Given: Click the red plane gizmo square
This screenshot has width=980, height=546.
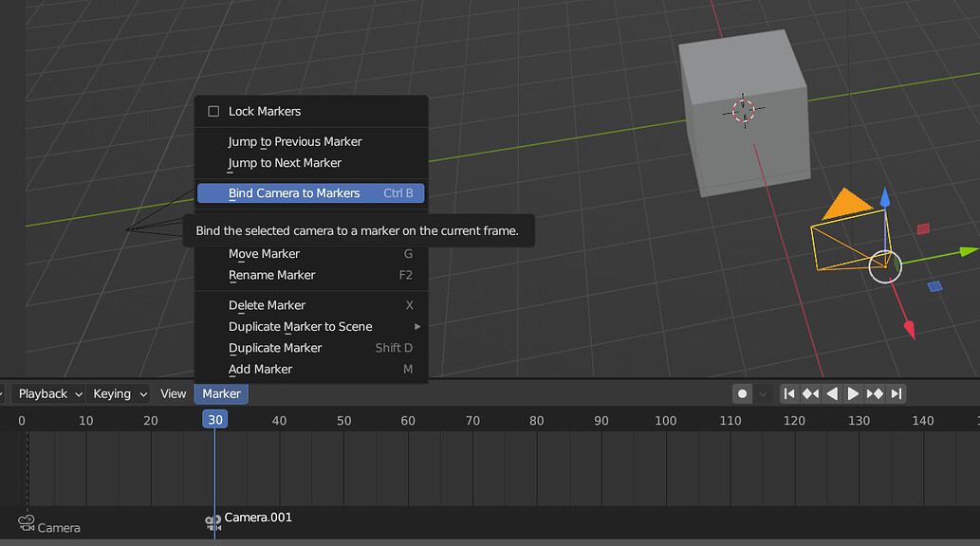Looking at the screenshot, I should [x=923, y=229].
